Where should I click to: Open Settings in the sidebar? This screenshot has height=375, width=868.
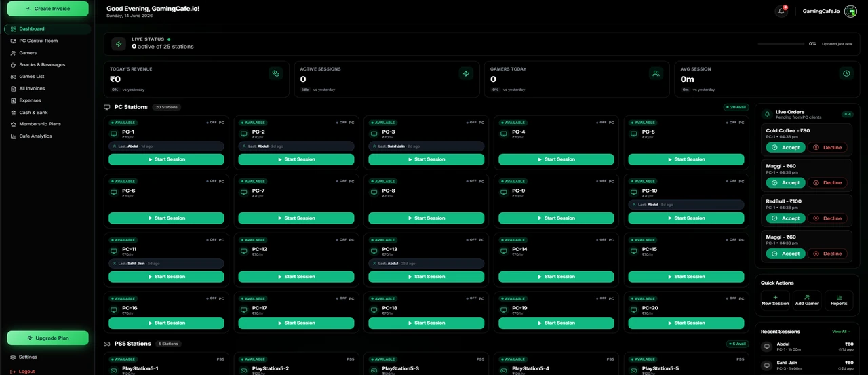[x=47, y=357]
